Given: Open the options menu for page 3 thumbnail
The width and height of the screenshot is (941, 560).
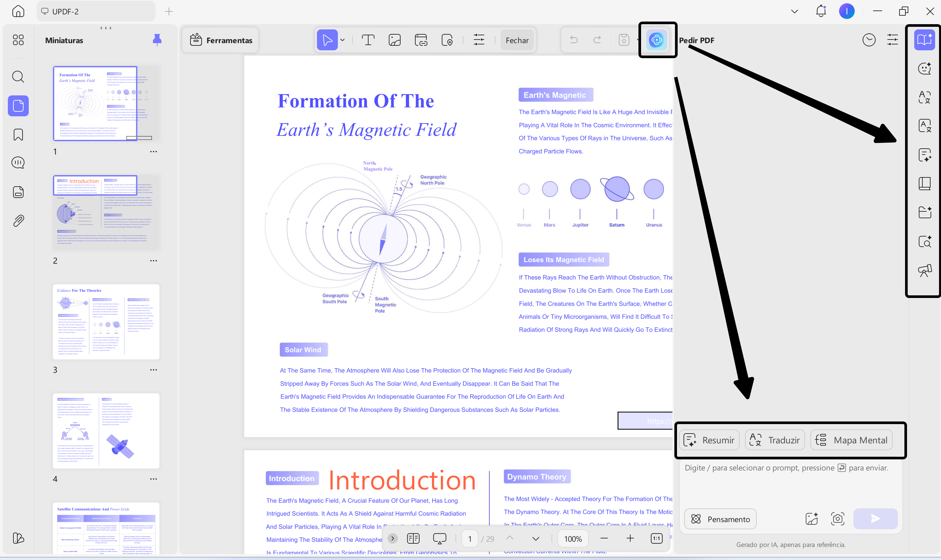Looking at the screenshot, I should (153, 370).
